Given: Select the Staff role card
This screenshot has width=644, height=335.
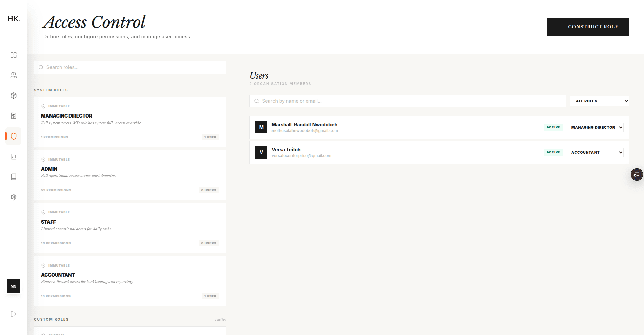Looking at the screenshot, I should click(x=130, y=228).
